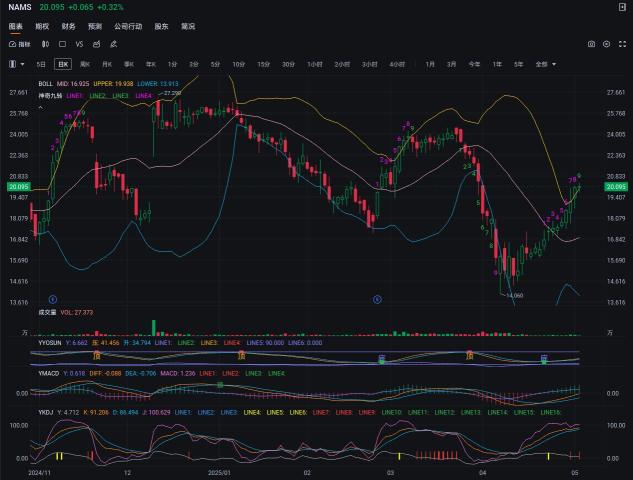The image size is (633, 480).
Task: Switch to the 3分 interval
Action: 194,64
